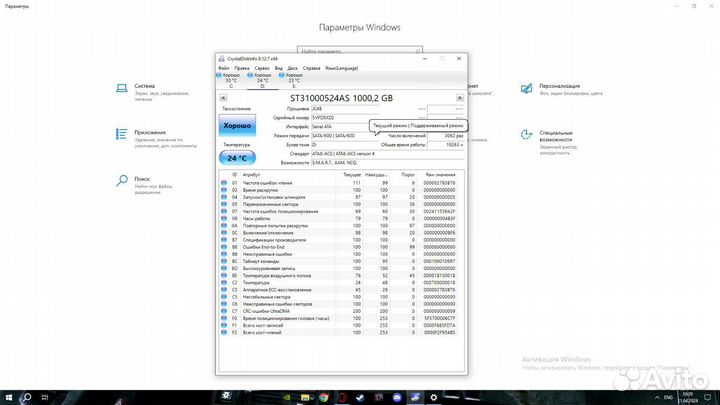Open notification center in system tray
The image size is (720, 405).
pos(708,397)
